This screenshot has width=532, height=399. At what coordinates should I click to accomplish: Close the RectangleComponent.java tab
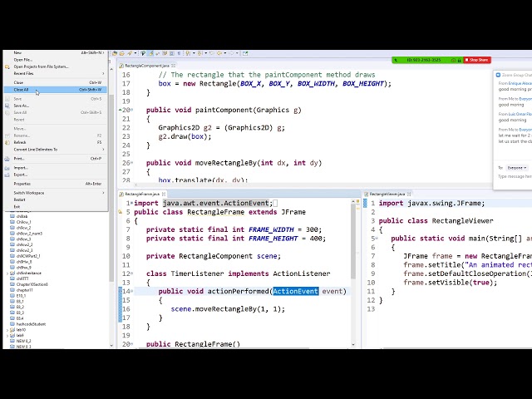(x=174, y=66)
